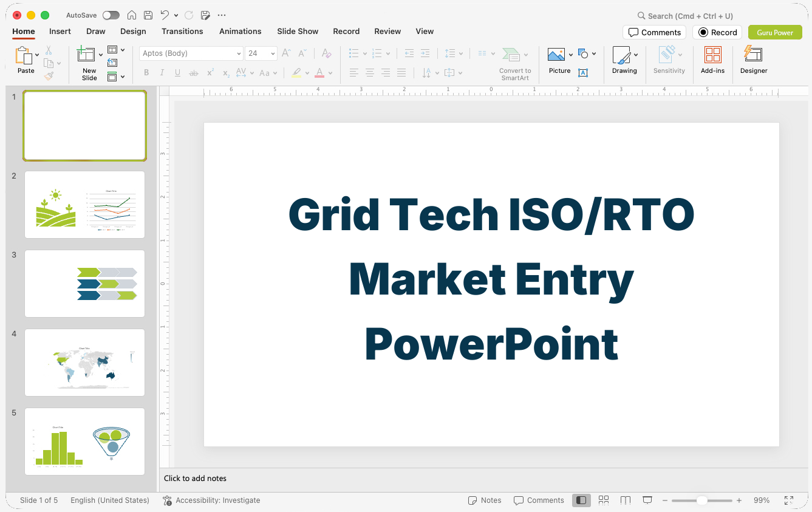The width and height of the screenshot is (812, 512).
Task: Click the green Guru Power button
Action: pyautogui.click(x=775, y=32)
